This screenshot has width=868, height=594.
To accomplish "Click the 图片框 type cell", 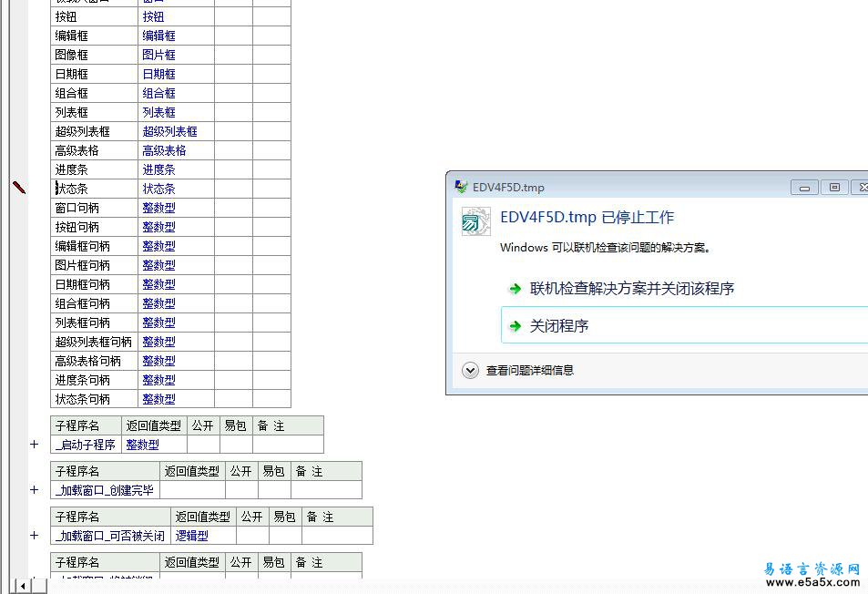I will point(176,55).
